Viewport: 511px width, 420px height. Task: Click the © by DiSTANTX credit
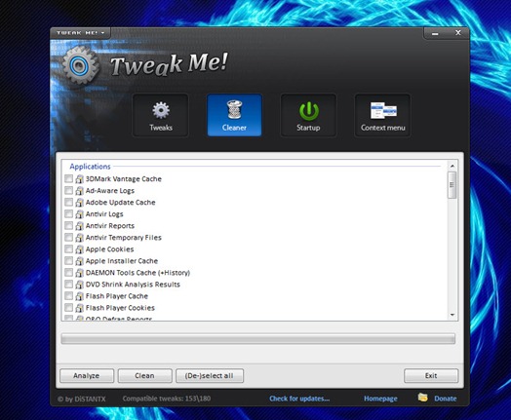[82, 399]
